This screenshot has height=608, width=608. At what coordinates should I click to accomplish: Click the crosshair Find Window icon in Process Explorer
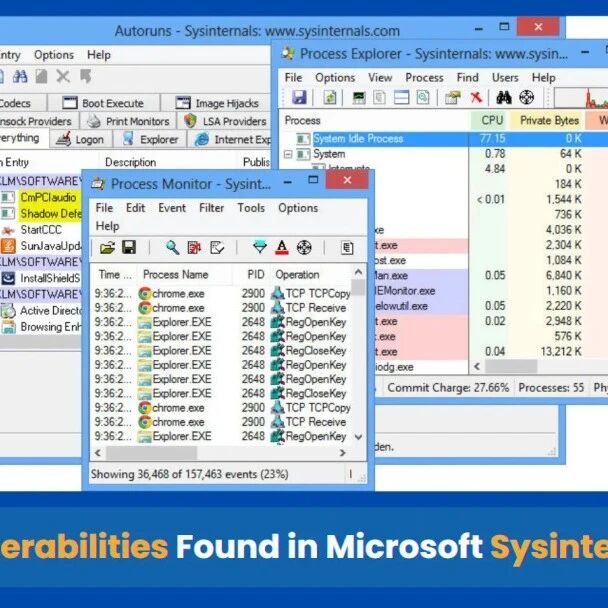(526, 97)
